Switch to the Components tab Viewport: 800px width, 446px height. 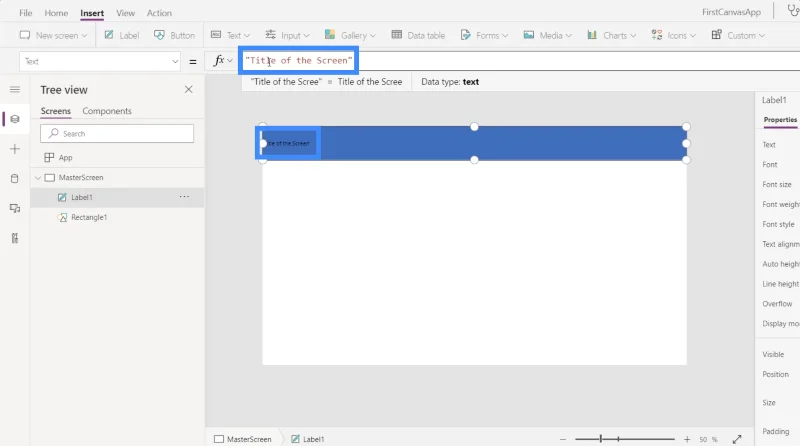click(107, 111)
